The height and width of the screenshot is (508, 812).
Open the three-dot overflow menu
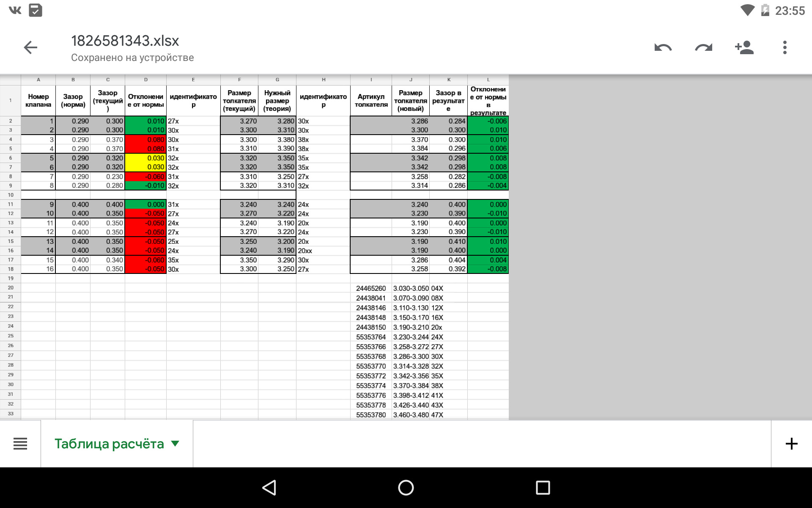click(785, 47)
